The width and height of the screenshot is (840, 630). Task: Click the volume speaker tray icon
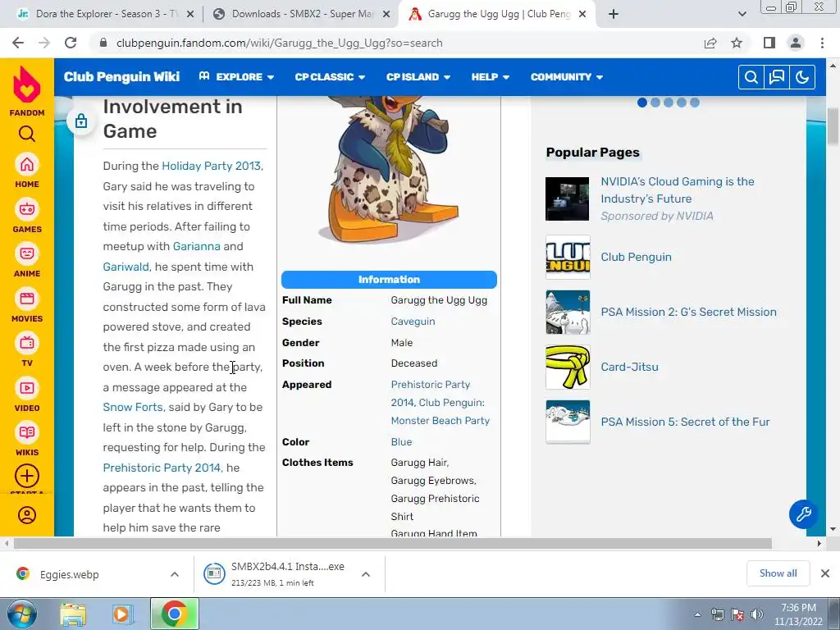tap(757, 614)
